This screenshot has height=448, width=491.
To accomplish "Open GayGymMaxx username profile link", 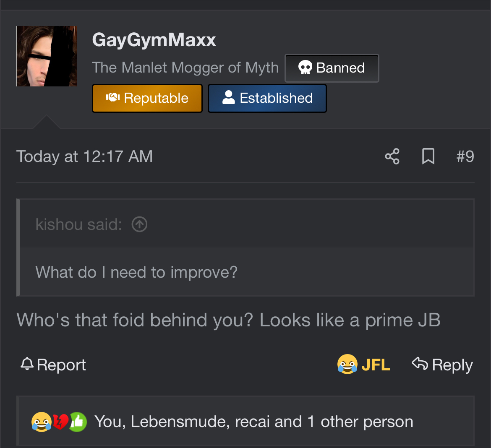I will [154, 40].
